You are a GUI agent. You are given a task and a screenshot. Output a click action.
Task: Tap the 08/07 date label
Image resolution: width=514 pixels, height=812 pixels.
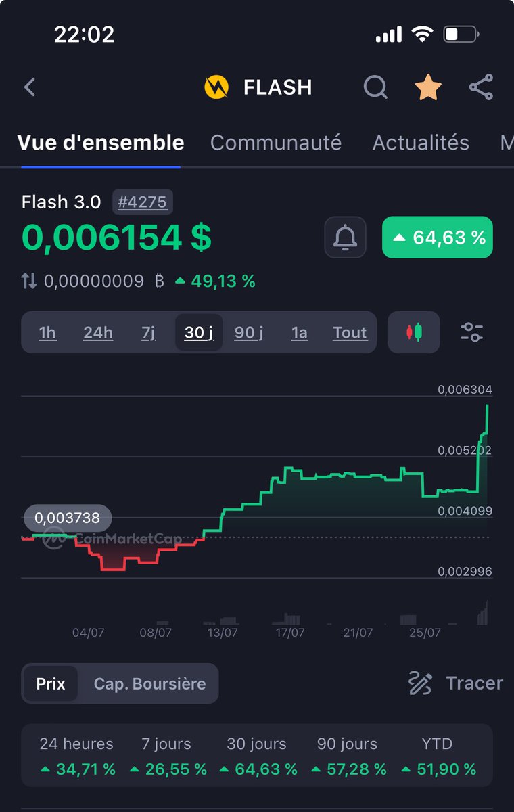[x=156, y=633]
